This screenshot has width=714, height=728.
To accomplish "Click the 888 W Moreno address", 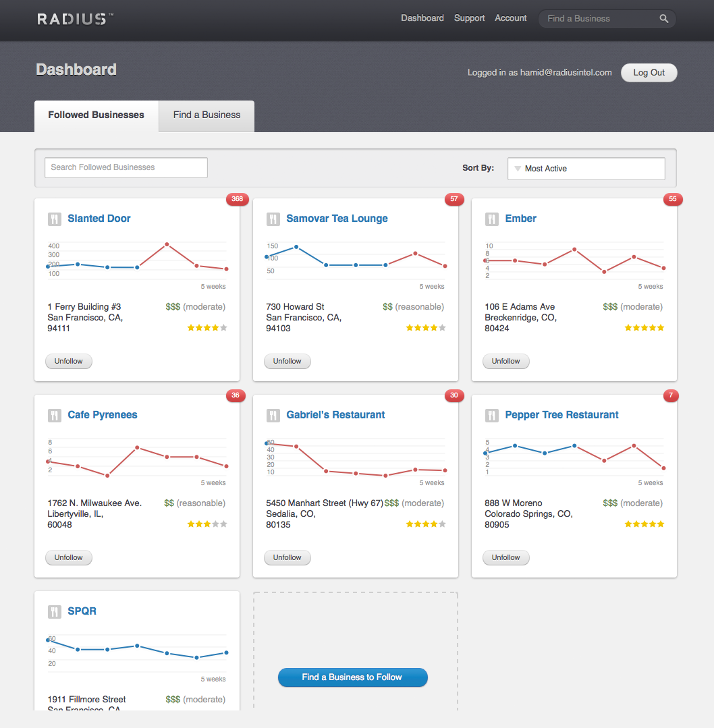I will coord(528,514).
